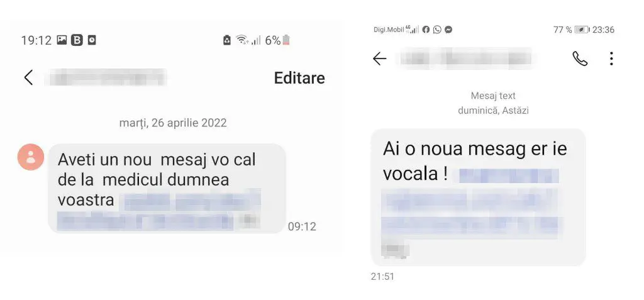Tap the blurred contact name in right header
This screenshot has height=300, width=644.
[x=465, y=58]
